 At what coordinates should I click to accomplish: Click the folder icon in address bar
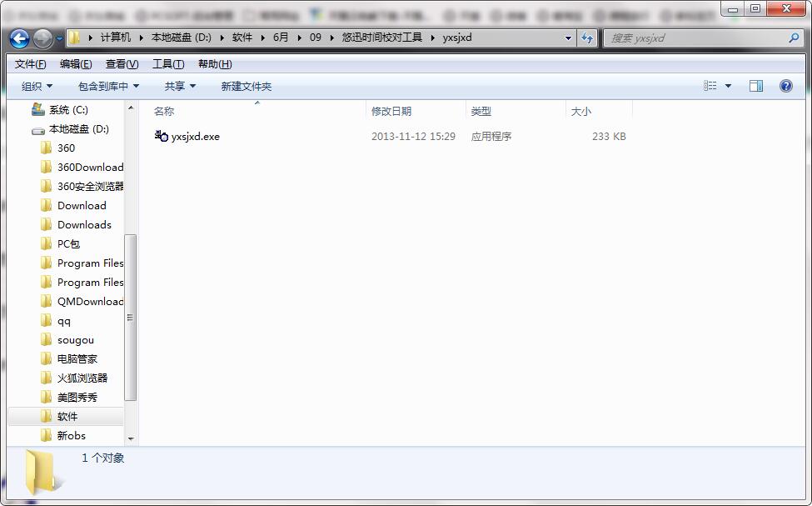(75, 38)
